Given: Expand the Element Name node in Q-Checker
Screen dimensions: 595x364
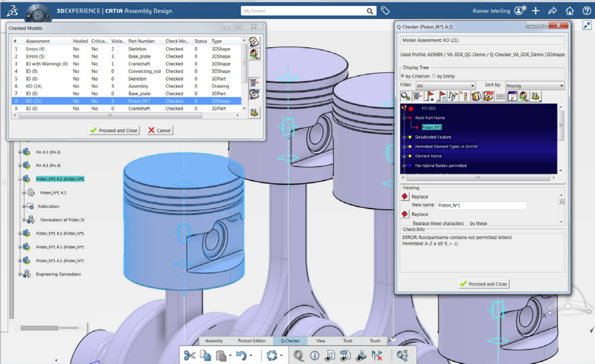Looking at the screenshot, I should tap(404, 156).
